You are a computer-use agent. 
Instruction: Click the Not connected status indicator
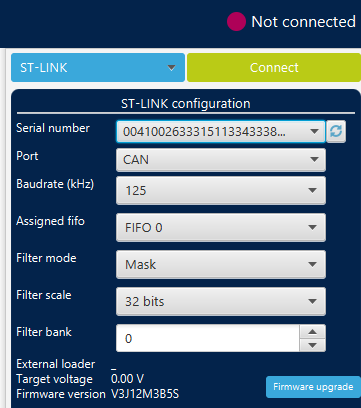pyautogui.click(x=236, y=21)
